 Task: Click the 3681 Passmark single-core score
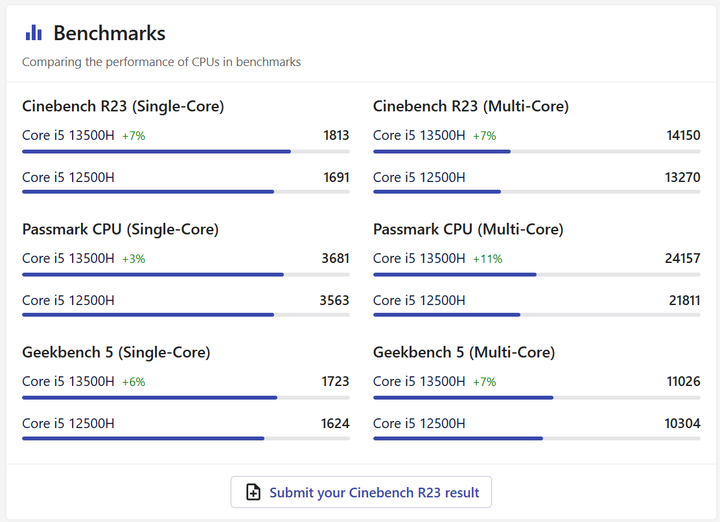coord(335,258)
